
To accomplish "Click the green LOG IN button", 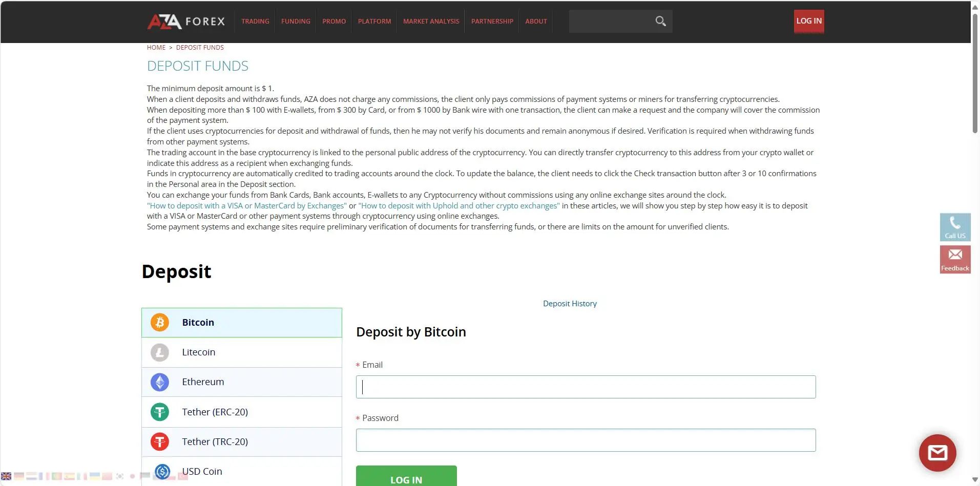I will [406, 476].
